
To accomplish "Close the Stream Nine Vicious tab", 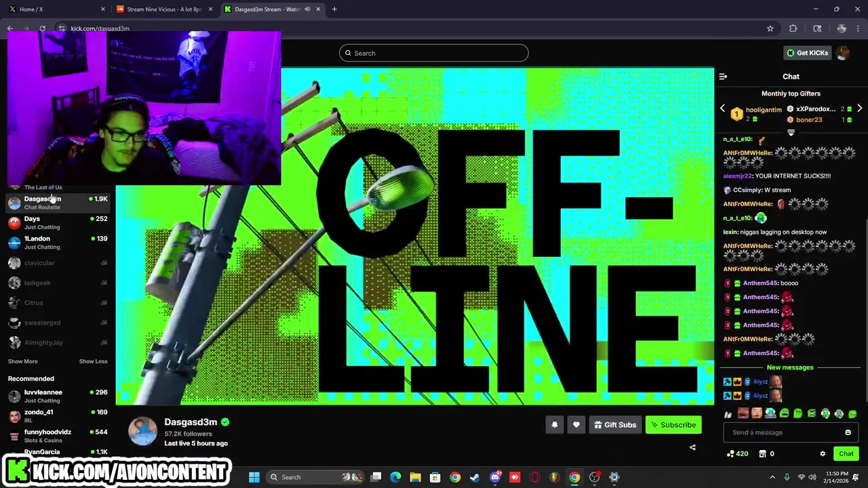I will pos(210,9).
